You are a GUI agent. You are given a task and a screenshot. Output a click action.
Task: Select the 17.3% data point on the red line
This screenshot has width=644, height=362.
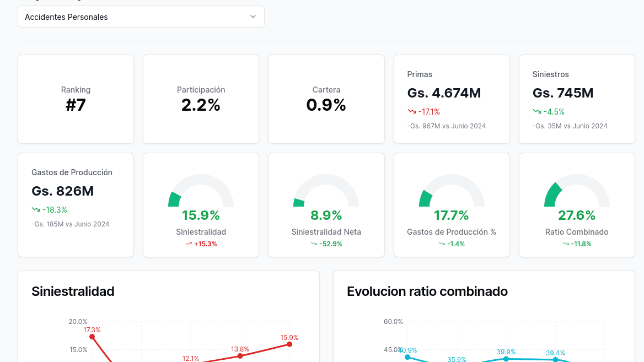coord(92,337)
